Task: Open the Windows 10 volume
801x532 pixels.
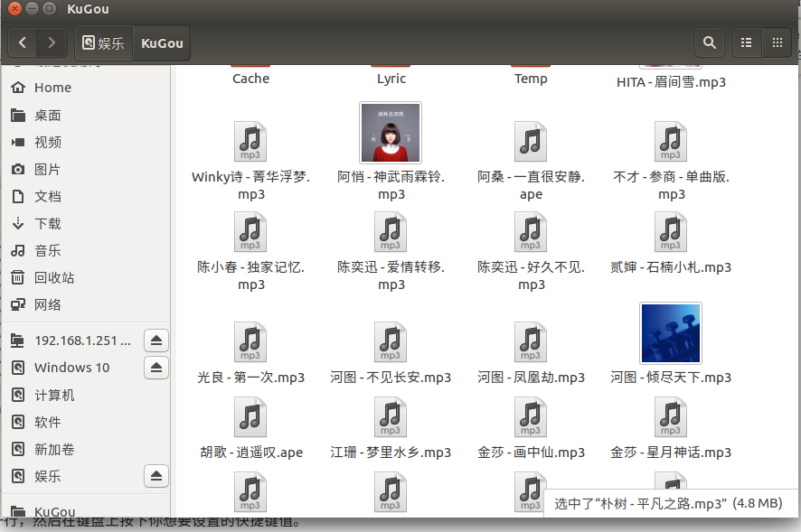Action: (71, 368)
